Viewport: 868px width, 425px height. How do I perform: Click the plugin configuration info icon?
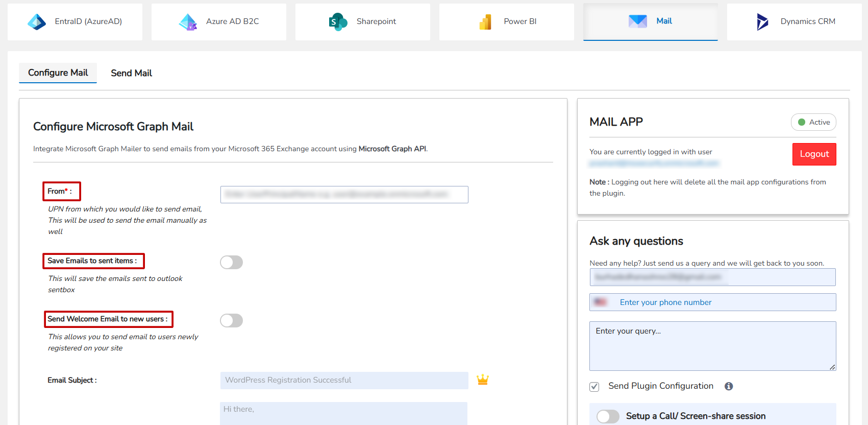729,386
